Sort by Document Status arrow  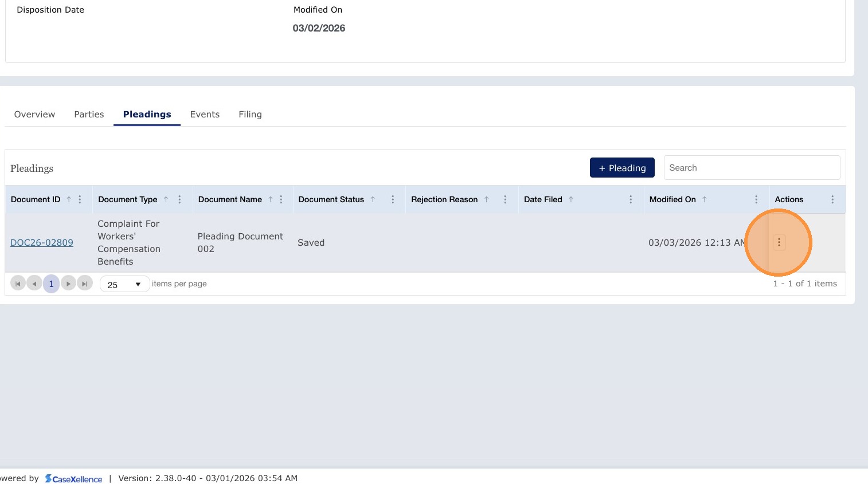tap(373, 199)
